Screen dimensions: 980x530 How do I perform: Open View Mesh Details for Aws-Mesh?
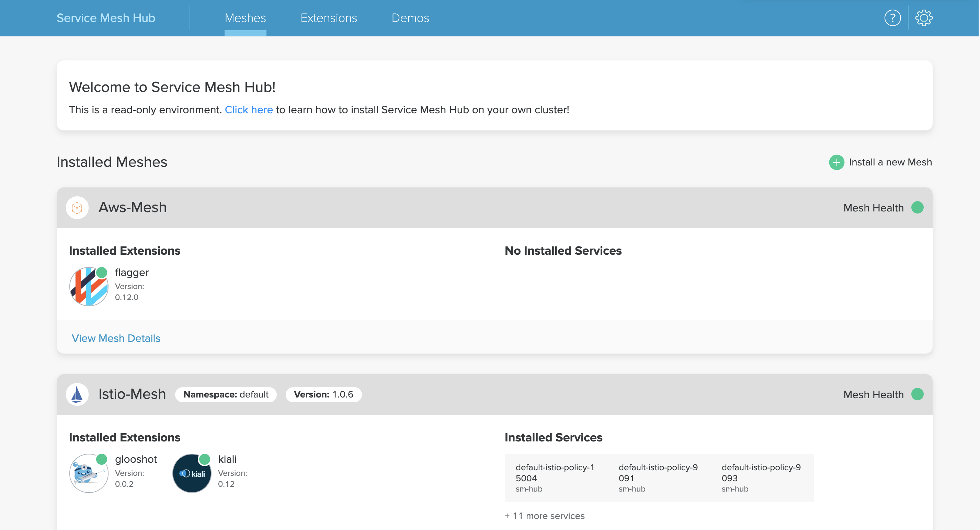coord(116,338)
